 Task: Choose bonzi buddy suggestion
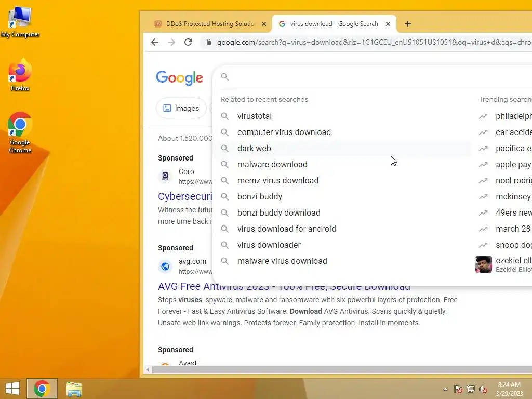pyautogui.click(x=342, y=197)
